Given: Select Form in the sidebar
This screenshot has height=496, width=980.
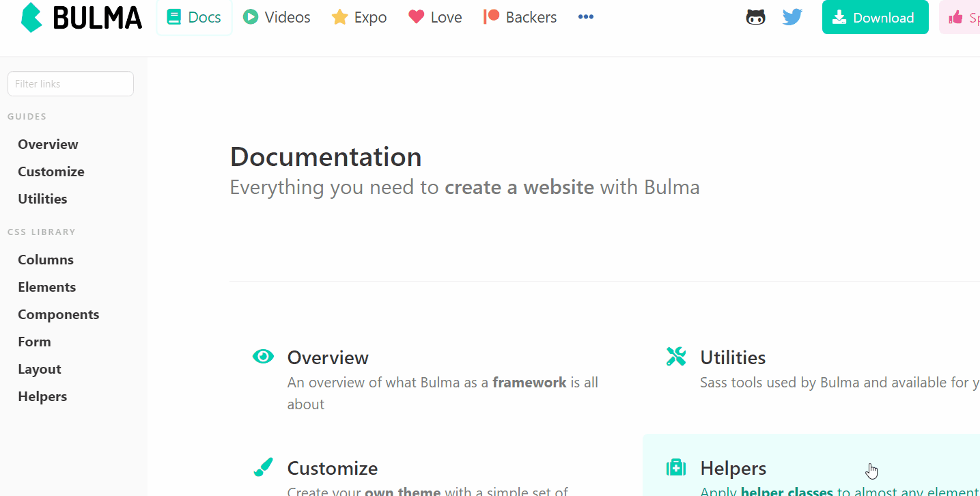Looking at the screenshot, I should tap(34, 342).
